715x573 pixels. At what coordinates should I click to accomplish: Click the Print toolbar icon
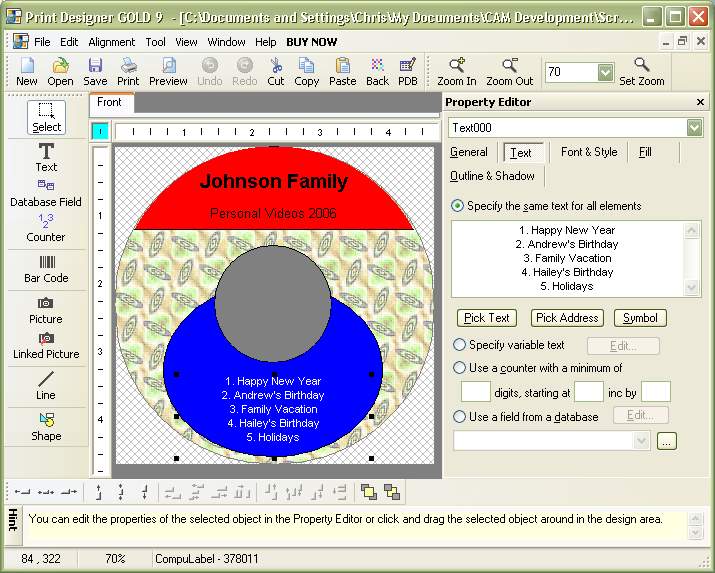[128, 72]
